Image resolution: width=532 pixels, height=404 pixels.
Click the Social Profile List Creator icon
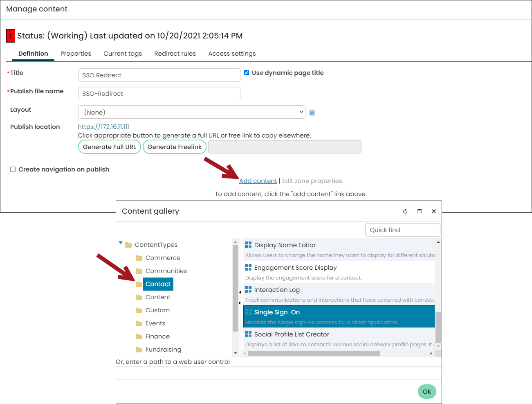[x=248, y=334]
